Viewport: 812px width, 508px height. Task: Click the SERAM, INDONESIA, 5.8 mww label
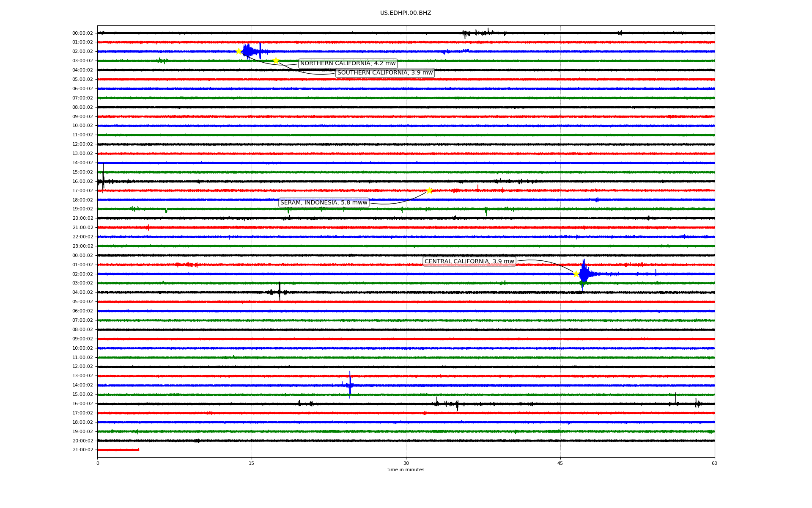coord(324,203)
